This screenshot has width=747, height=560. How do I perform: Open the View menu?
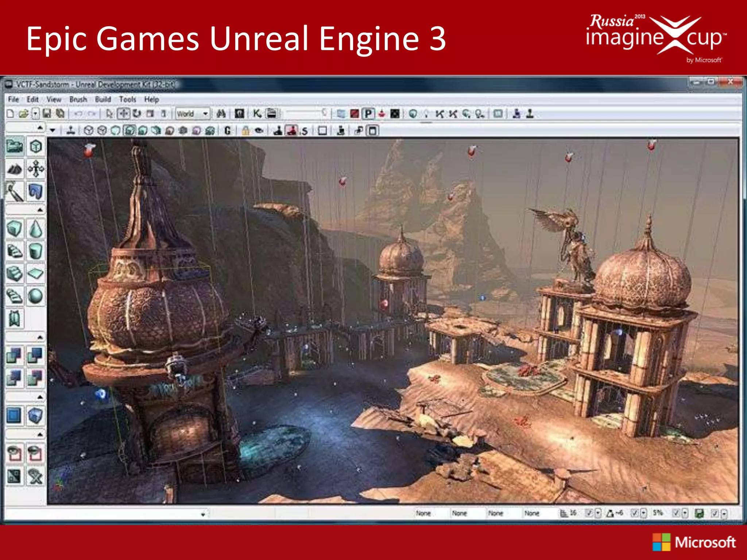(x=54, y=99)
